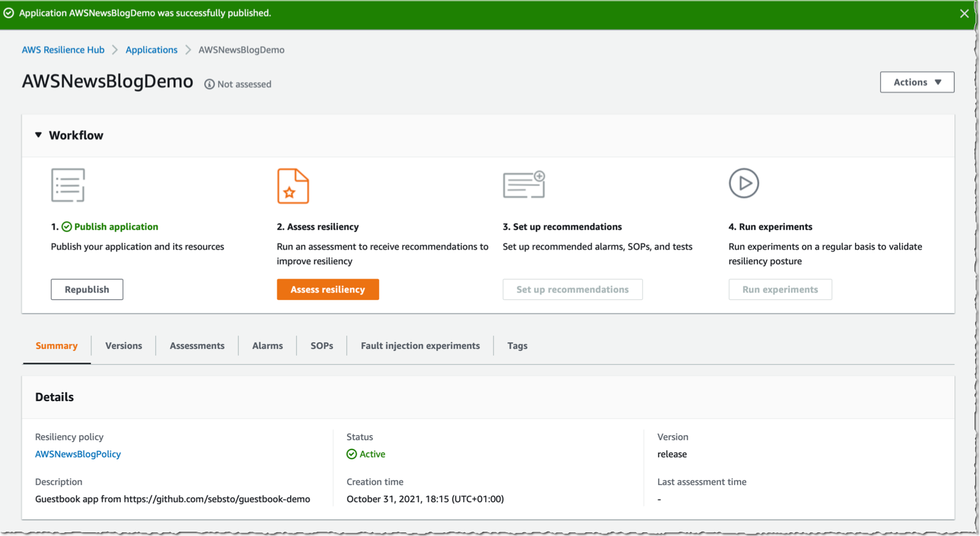The height and width of the screenshot is (536, 980).
Task: Switch to the Assessments tab
Action: pos(197,346)
